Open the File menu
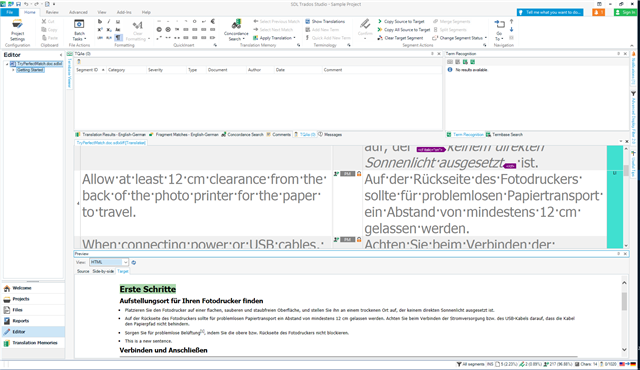 9,12
